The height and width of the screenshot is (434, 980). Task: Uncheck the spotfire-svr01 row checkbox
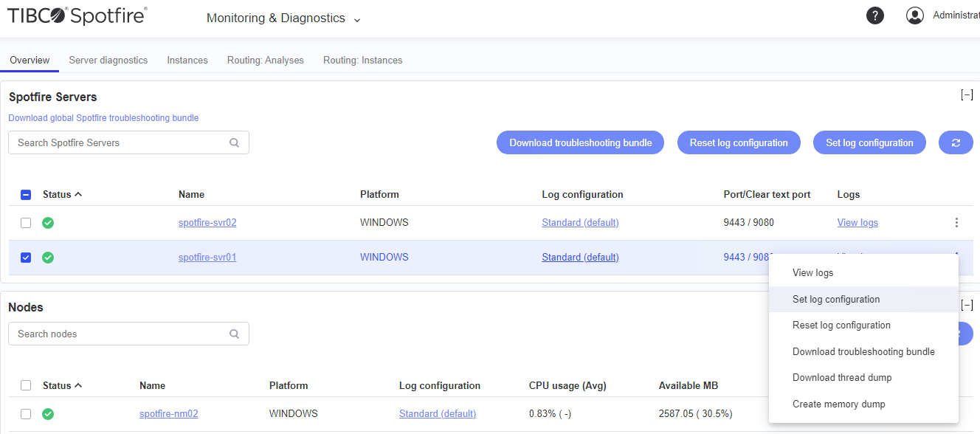pyautogui.click(x=26, y=258)
